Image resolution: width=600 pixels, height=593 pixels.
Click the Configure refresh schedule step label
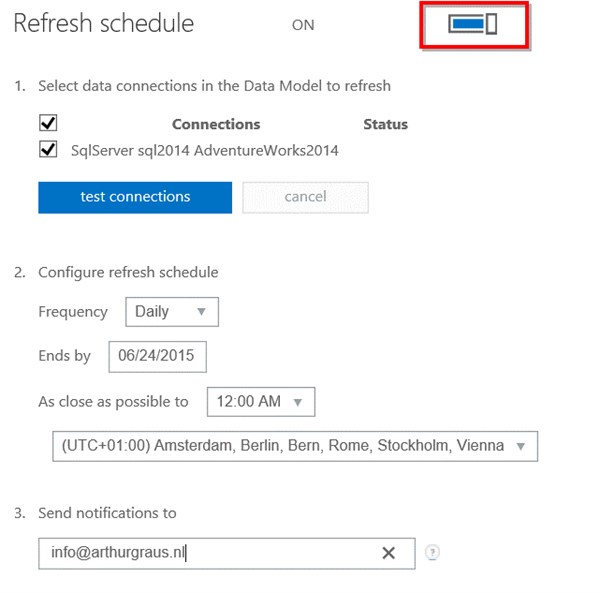point(128,272)
